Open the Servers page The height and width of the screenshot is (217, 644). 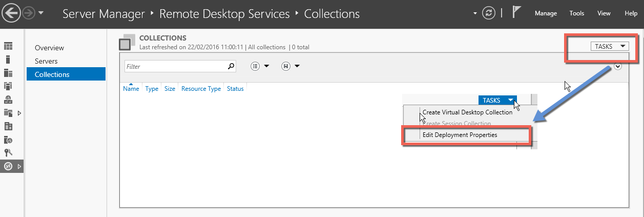[46, 61]
